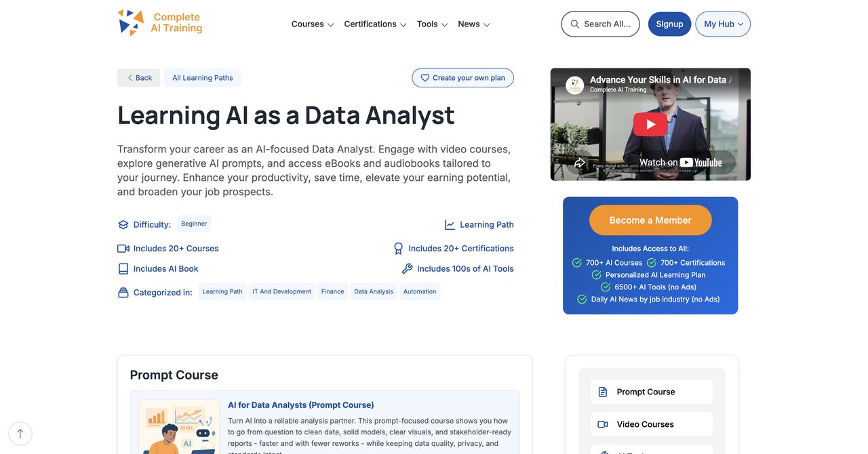Click Includes 100s of AI Tools text

pos(465,269)
